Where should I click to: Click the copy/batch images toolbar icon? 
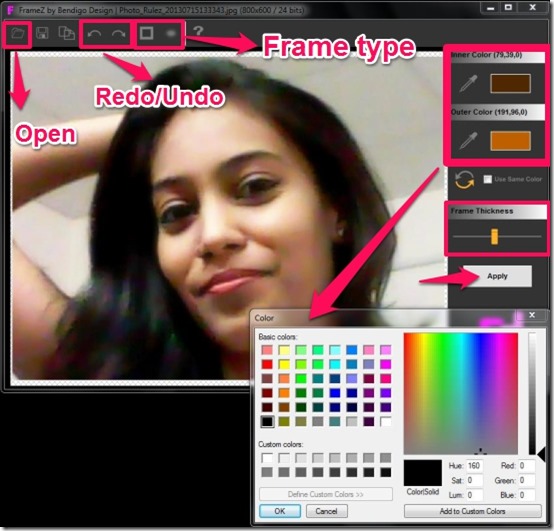point(66,33)
